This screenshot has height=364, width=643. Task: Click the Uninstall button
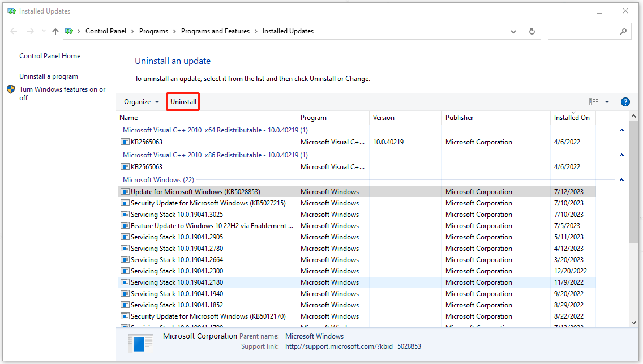pos(182,101)
